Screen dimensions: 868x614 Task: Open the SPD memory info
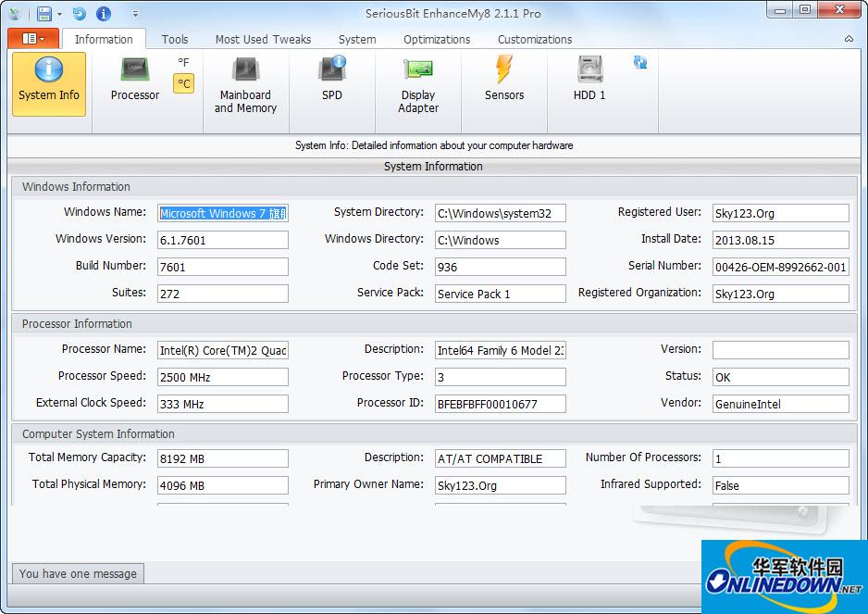point(331,79)
